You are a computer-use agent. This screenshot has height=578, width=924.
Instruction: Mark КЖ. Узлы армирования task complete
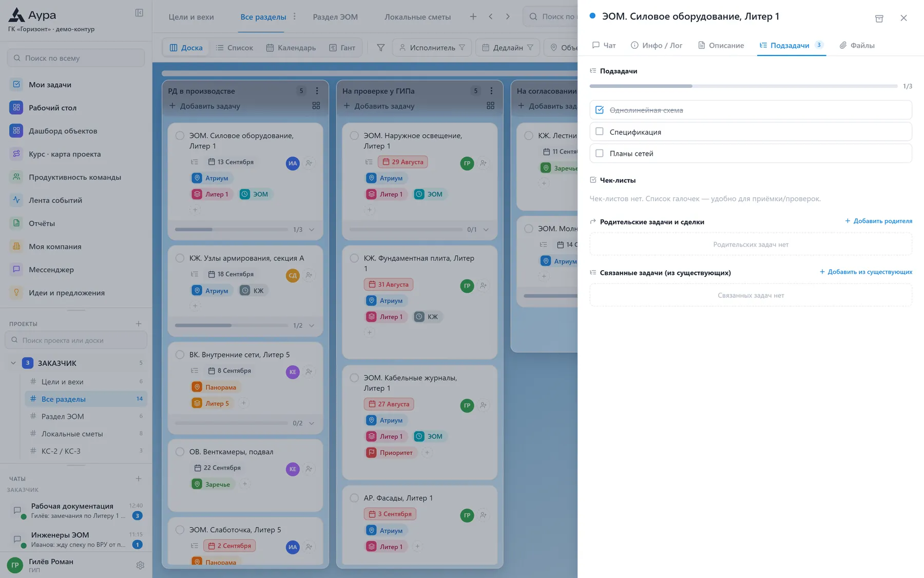(x=180, y=258)
